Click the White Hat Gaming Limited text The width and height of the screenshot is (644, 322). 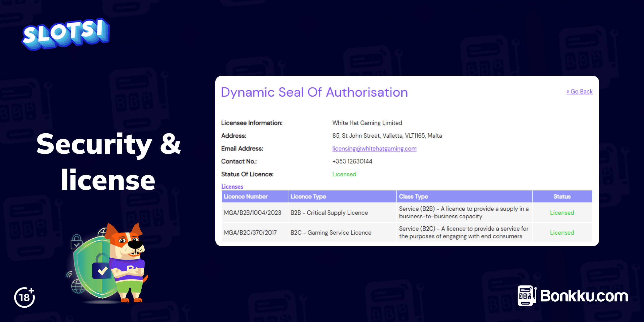(x=367, y=123)
